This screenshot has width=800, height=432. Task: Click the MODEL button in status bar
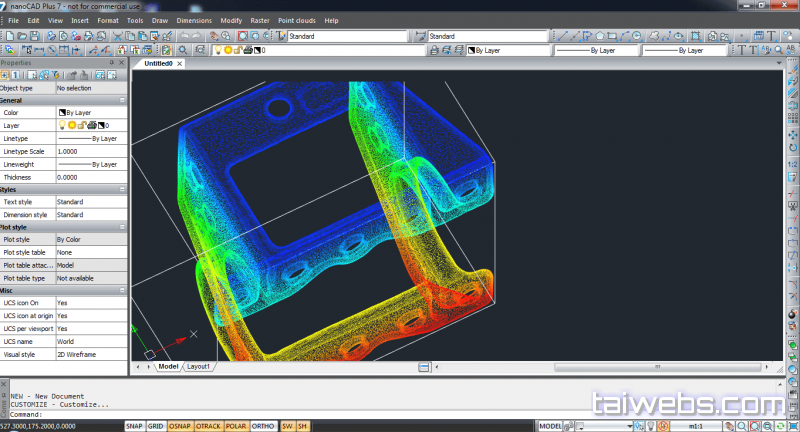tap(552, 426)
